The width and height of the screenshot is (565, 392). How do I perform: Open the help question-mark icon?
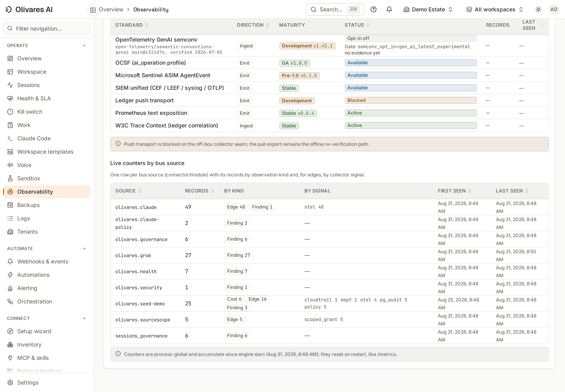[373, 9]
